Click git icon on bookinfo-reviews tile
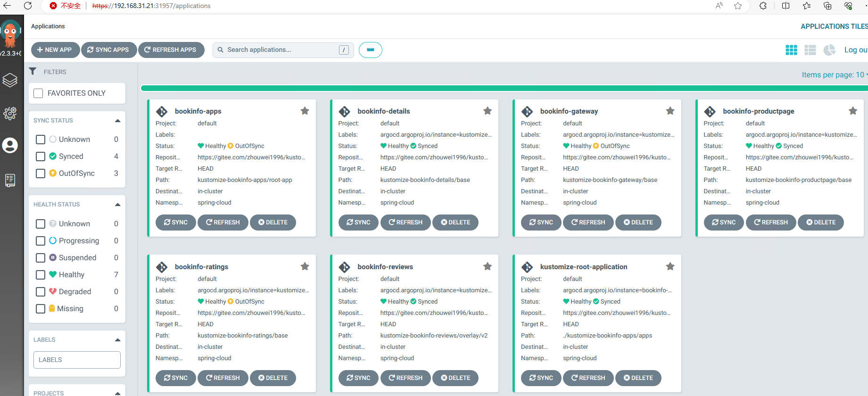The height and width of the screenshot is (396, 868). pos(345,267)
